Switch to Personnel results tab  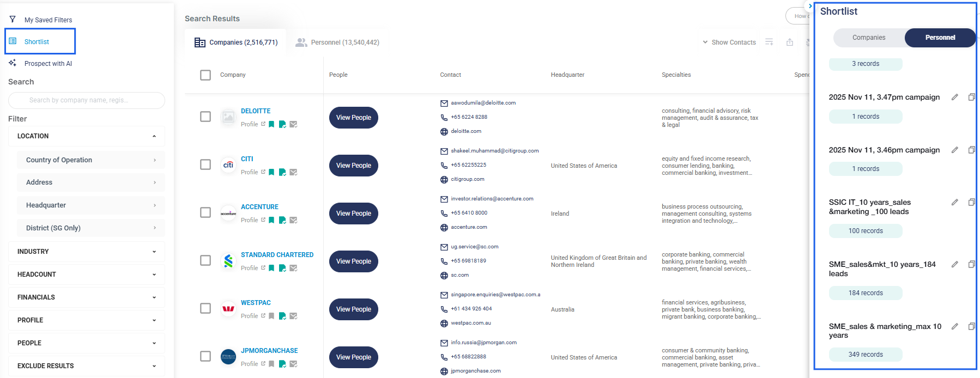click(x=337, y=42)
